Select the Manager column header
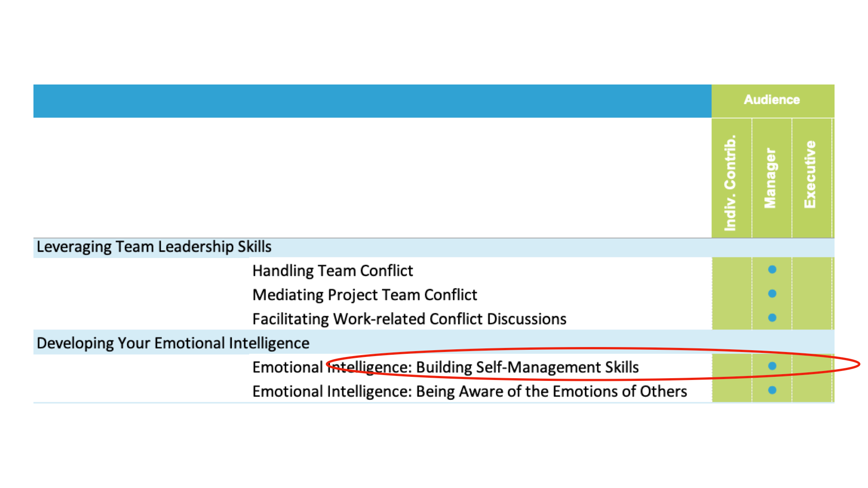Screen dimensions: 868x488 coord(772,178)
